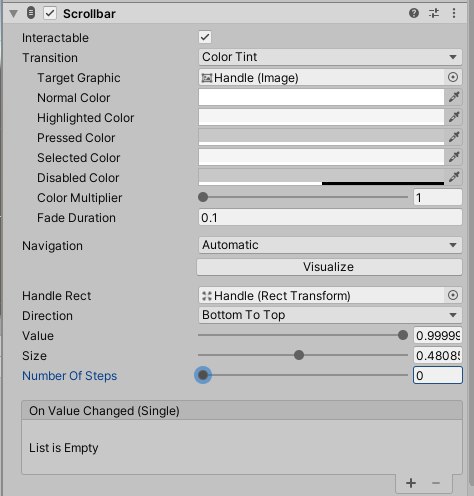Open the Scrollbar three-dot context menu
The height and width of the screenshot is (496, 474).
point(454,13)
